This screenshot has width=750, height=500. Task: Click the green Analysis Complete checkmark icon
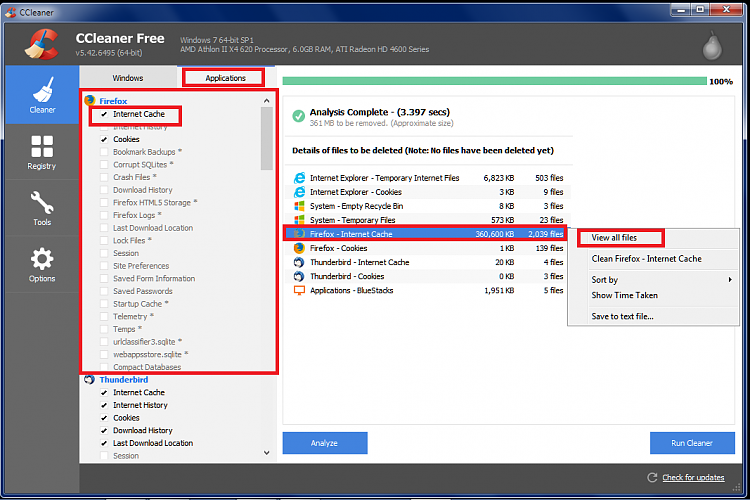click(x=298, y=116)
